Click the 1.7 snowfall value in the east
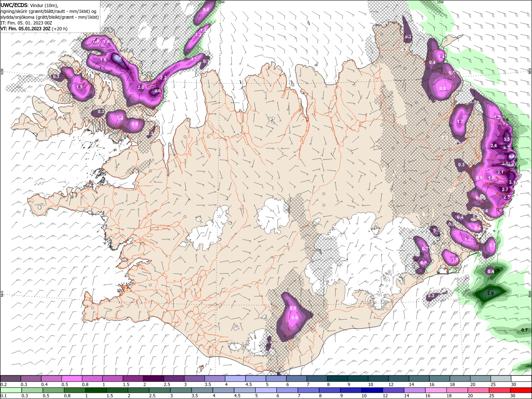 click(x=460, y=122)
